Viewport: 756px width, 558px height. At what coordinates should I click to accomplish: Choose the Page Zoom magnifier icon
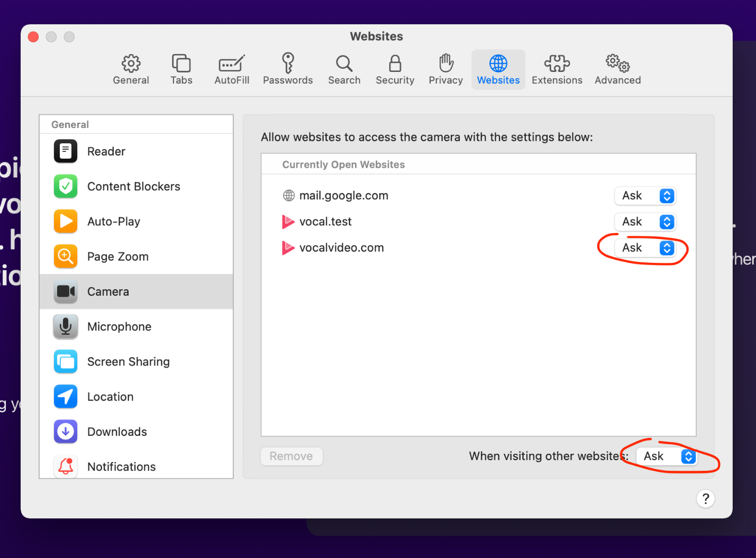(x=66, y=257)
